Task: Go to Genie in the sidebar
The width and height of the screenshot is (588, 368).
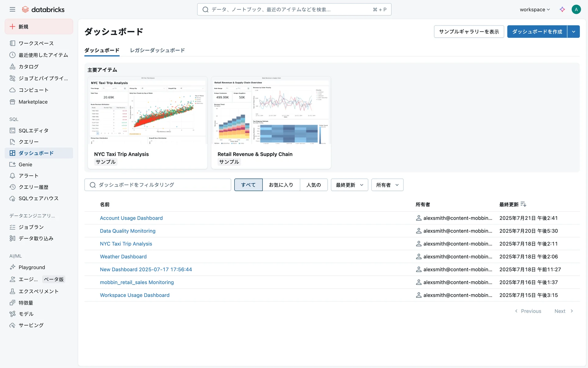Action: 25,164
